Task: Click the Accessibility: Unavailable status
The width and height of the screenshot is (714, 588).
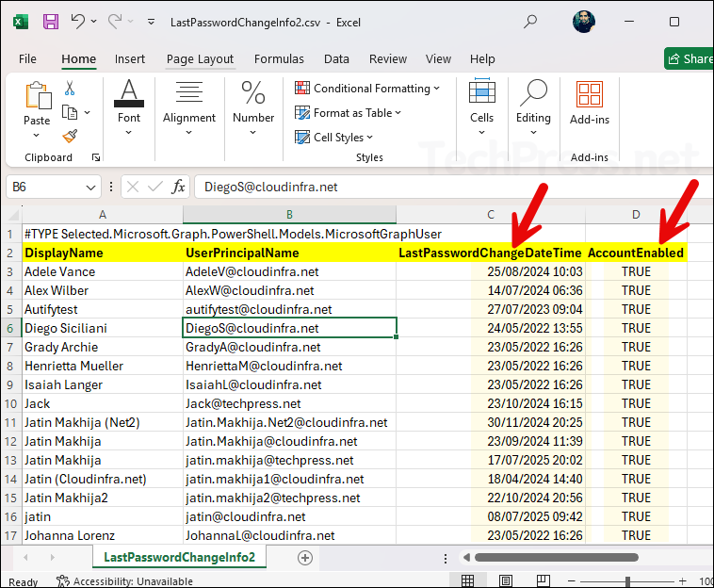Action: 124,581
